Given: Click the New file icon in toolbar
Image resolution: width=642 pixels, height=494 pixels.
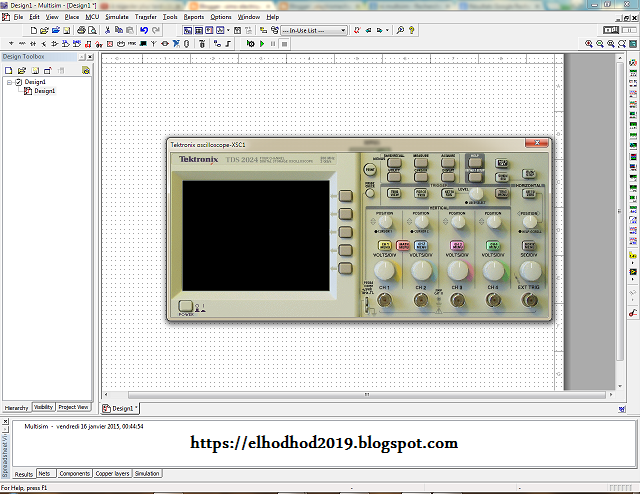Looking at the screenshot, I should pyautogui.click(x=34, y=30).
